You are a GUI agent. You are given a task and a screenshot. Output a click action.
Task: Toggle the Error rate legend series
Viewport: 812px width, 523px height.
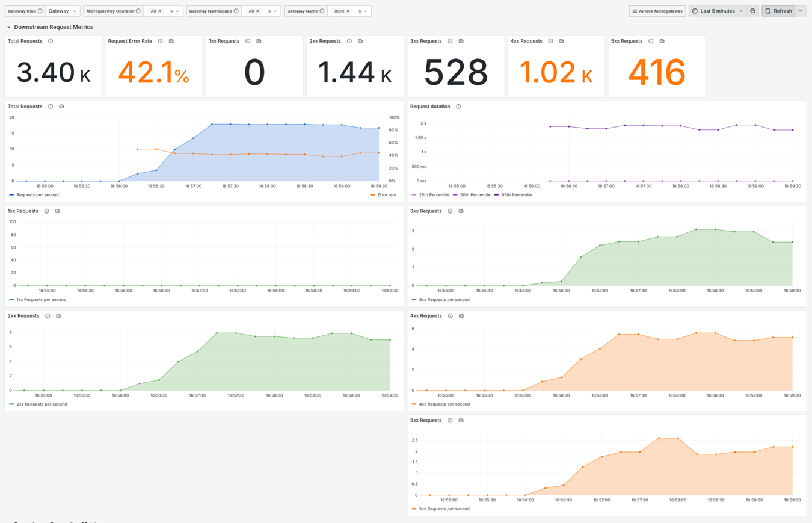coord(386,195)
